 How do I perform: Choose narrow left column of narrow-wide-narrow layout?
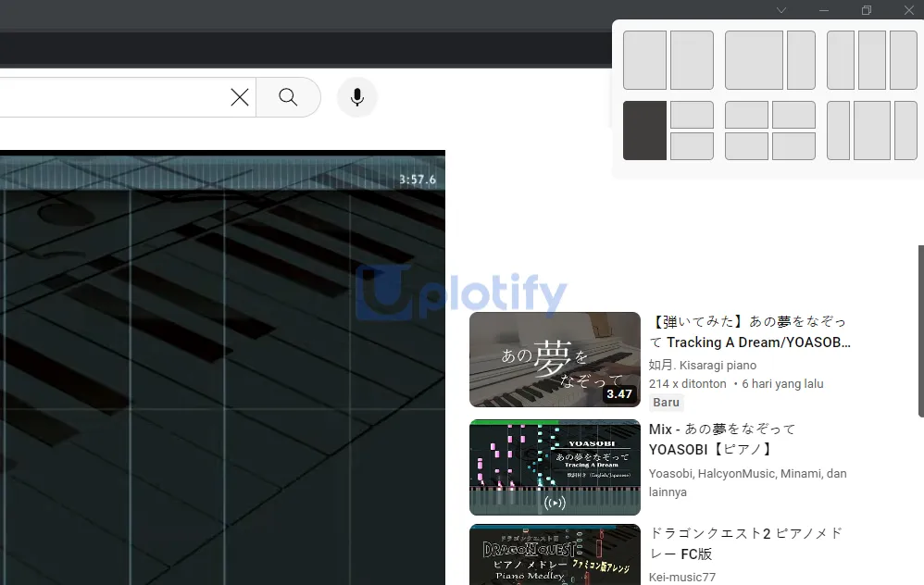tap(839, 131)
